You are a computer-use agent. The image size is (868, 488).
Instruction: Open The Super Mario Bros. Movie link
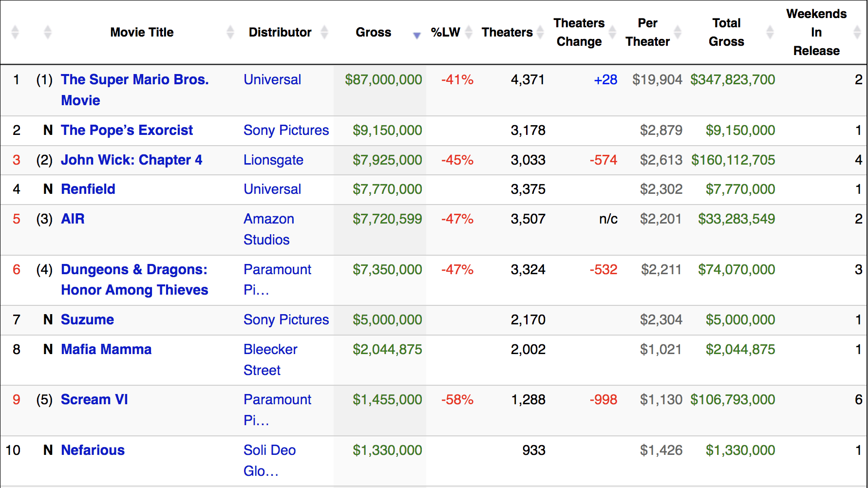[135, 90]
